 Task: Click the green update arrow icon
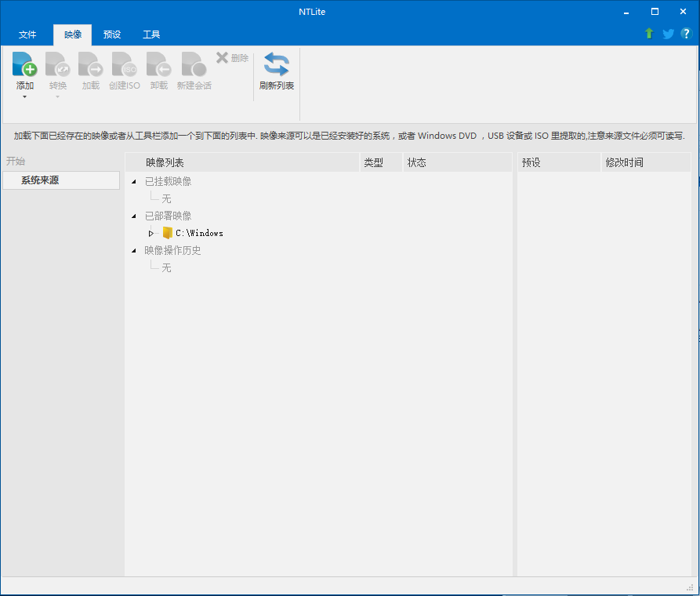coord(649,34)
